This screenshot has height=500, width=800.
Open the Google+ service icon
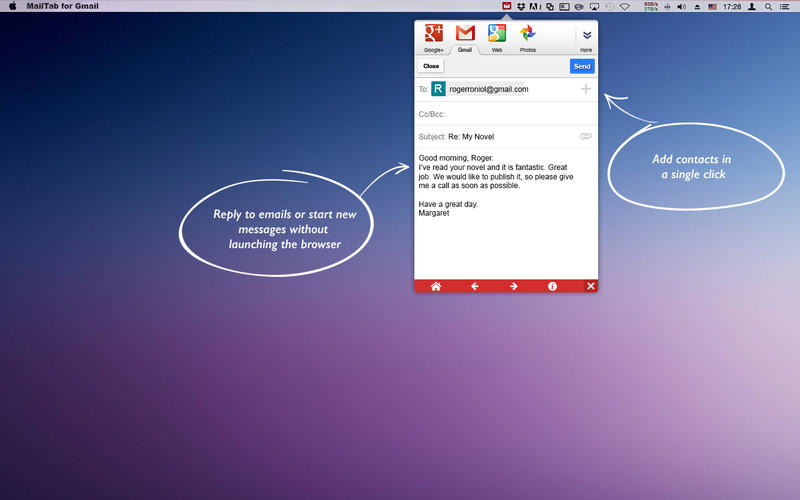(434, 34)
